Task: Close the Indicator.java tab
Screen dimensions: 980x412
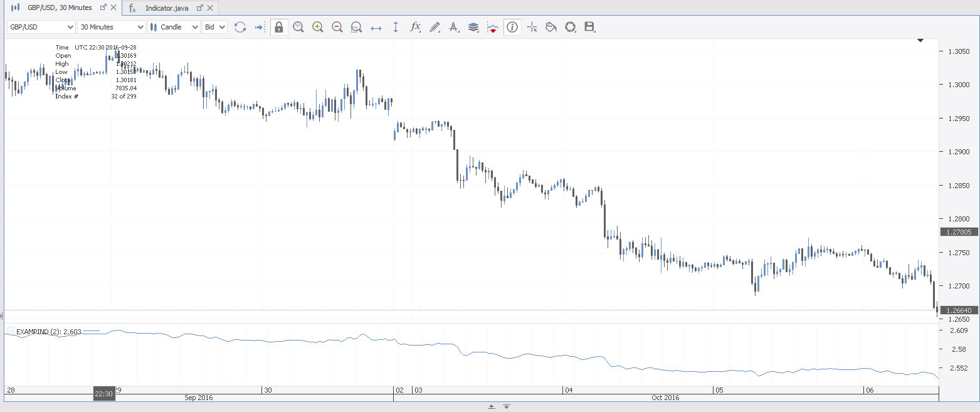Action: click(210, 8)
